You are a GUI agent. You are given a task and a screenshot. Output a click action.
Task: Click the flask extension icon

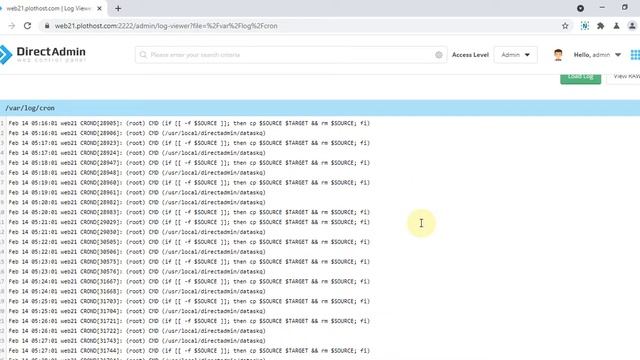616,26
